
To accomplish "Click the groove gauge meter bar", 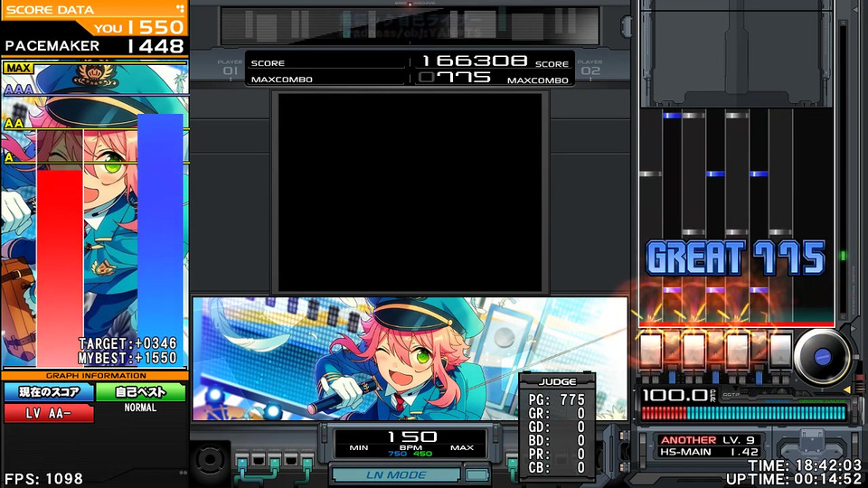I will click(x=743, y=413).
